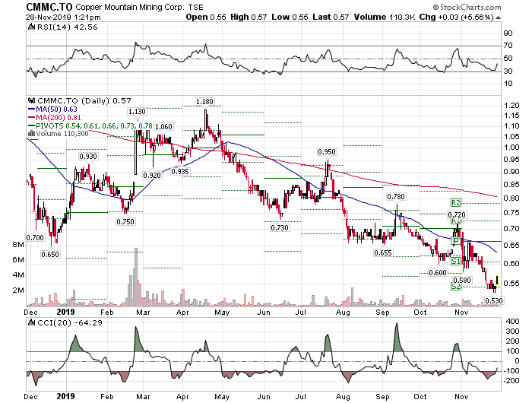
Task: Click the candlestick icon beside CMMC.TO (Daily)
Action: coord(32,101)
